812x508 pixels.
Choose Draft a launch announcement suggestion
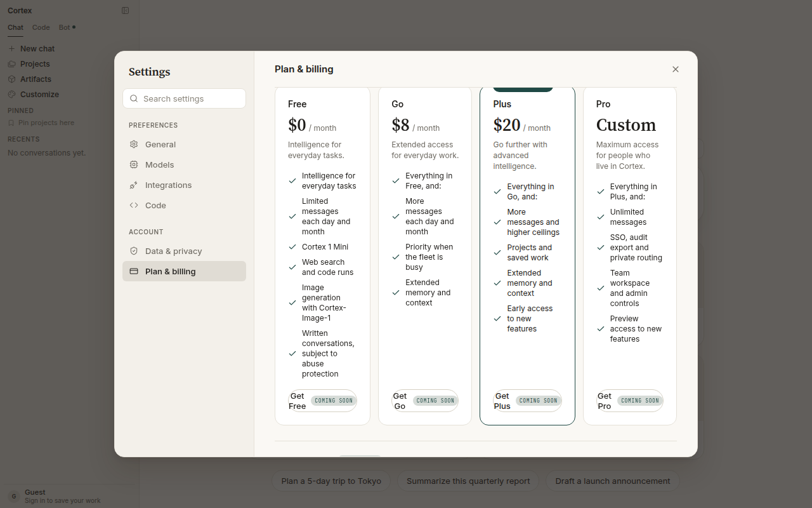(x=613, y=481)
